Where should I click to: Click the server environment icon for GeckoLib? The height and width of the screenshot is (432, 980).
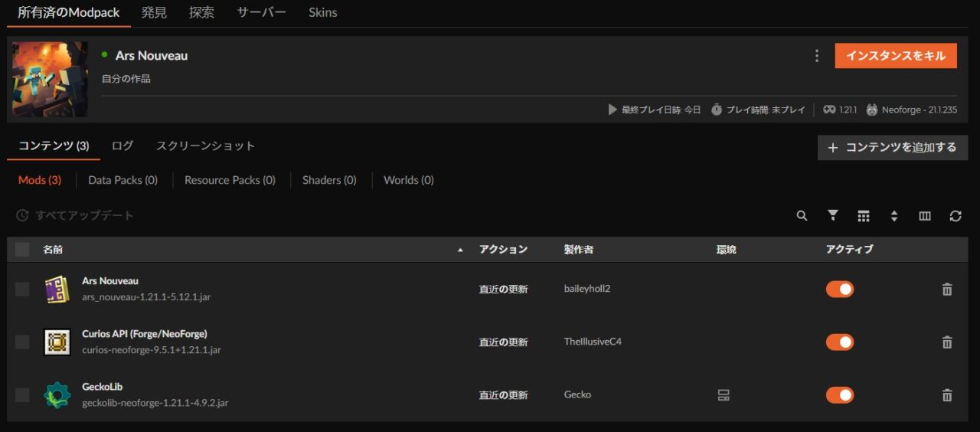tap(724, 395)
